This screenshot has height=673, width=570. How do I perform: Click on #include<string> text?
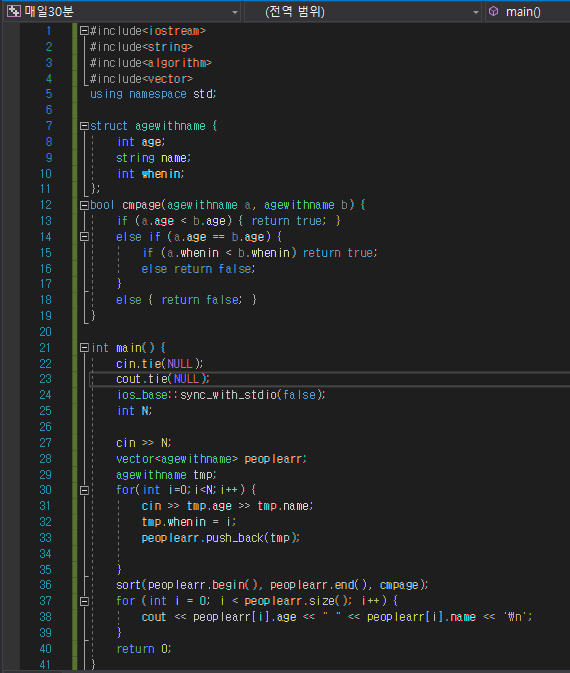pyautogui.click(x=142, y=47)
